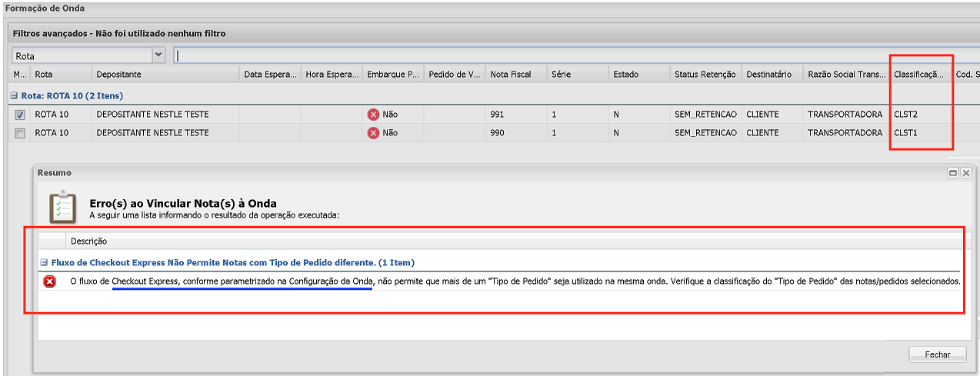This screenshot has width=980, height=376.
Task: Select the CLST1 classification cell
Action: [921, 133]
